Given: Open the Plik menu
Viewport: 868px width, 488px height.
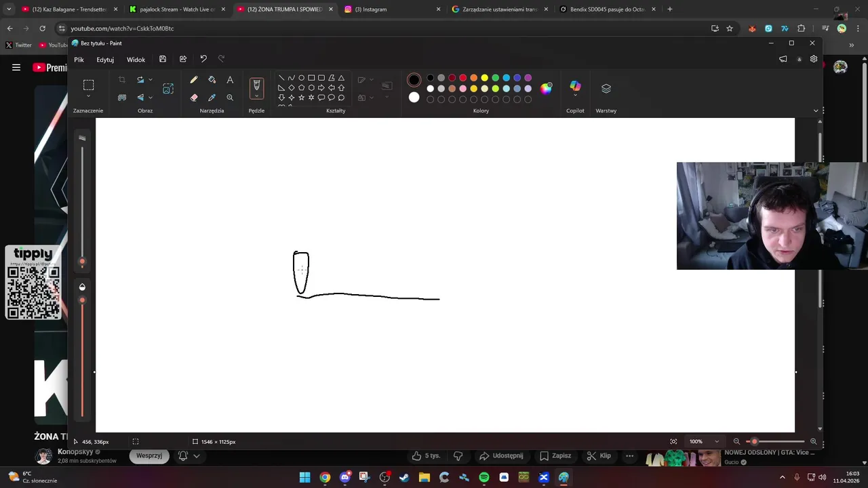Looking at the screenshot, I should (79, 60).
